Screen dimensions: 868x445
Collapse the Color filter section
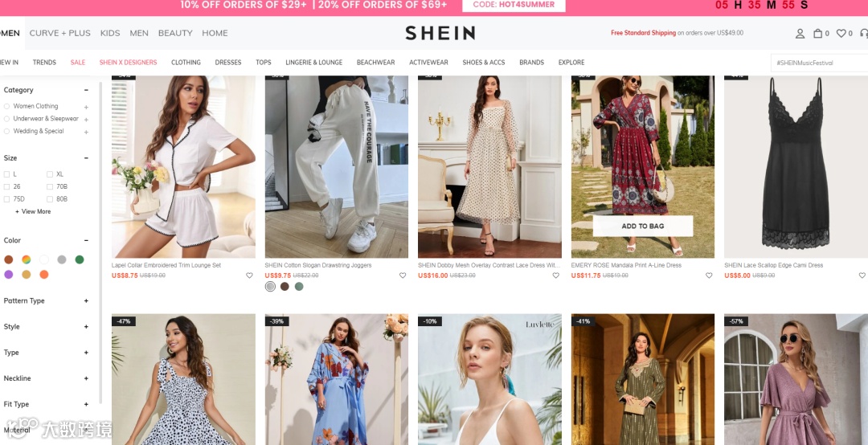[86, 240]
